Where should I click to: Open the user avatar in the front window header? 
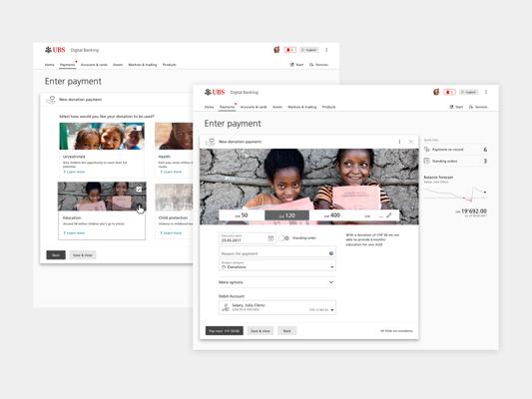pos(436,92)
